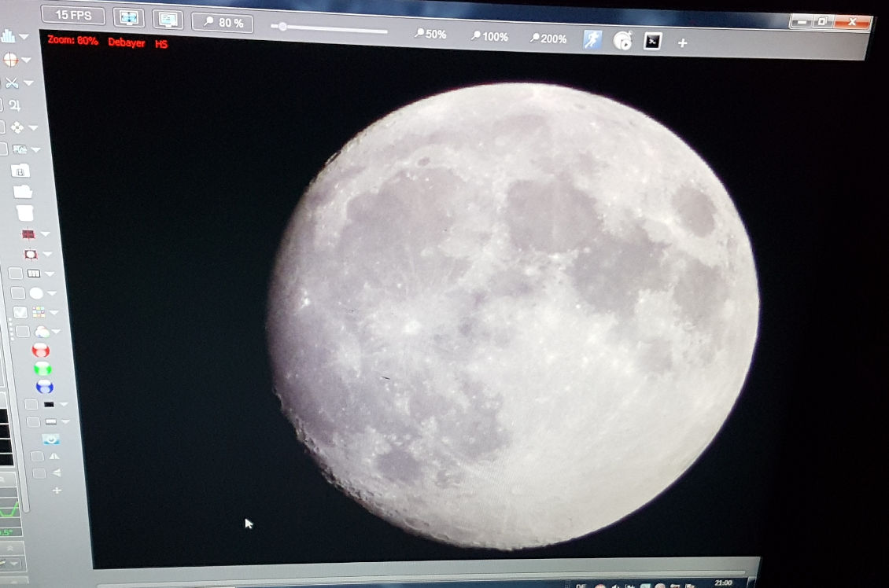
Task: Click the 15 FPS button
Action: (73, 15)
